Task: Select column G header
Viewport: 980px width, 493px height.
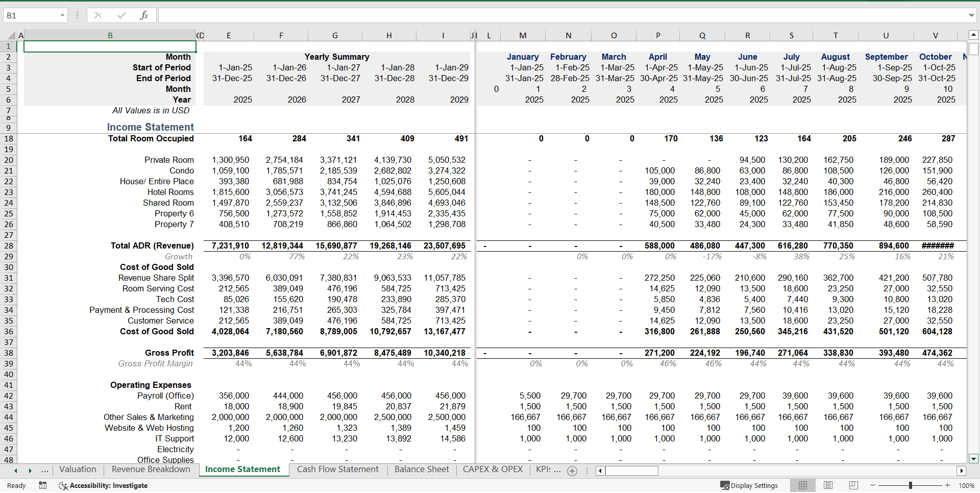Action: click(x=335, y=35)
